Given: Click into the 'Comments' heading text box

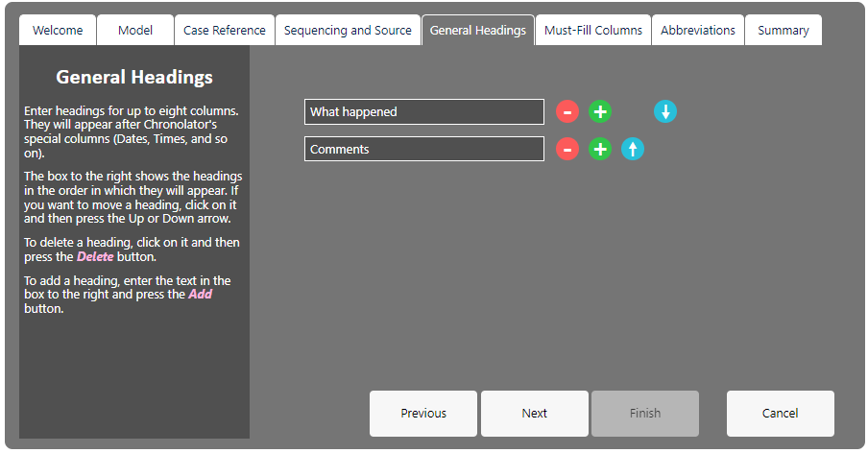Looking at the screenshot, I should click(x=424, y=150).
